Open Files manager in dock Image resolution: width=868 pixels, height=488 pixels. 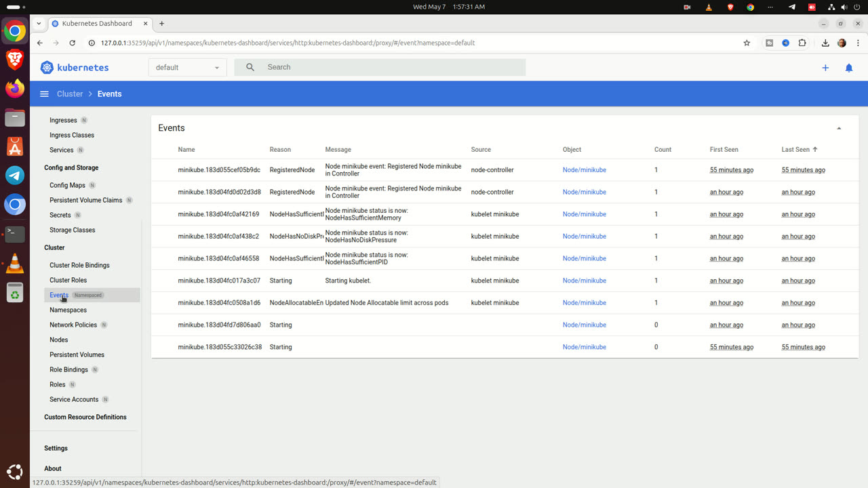click(15, 118)
